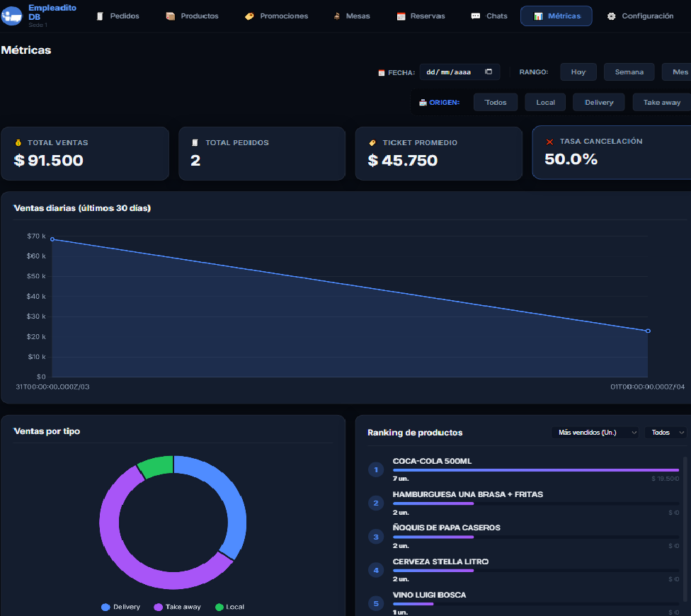Click the Empleadito DB logo icon

12,16
